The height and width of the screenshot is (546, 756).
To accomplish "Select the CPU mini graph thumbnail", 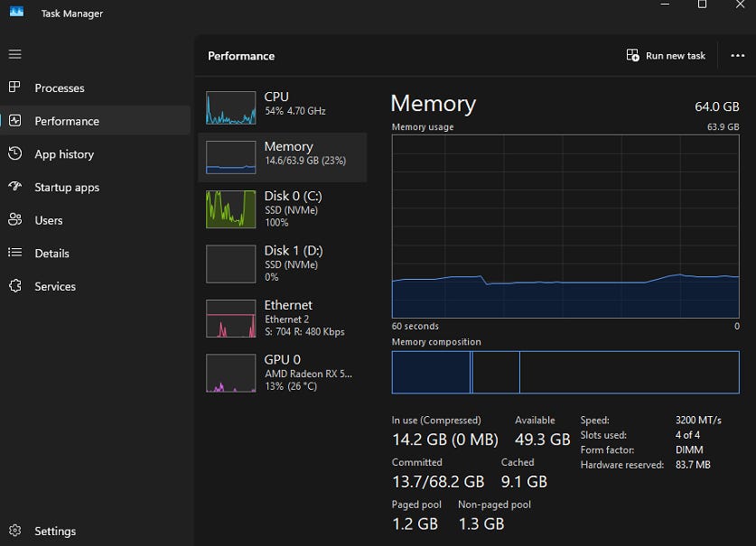I will [231, 108].
